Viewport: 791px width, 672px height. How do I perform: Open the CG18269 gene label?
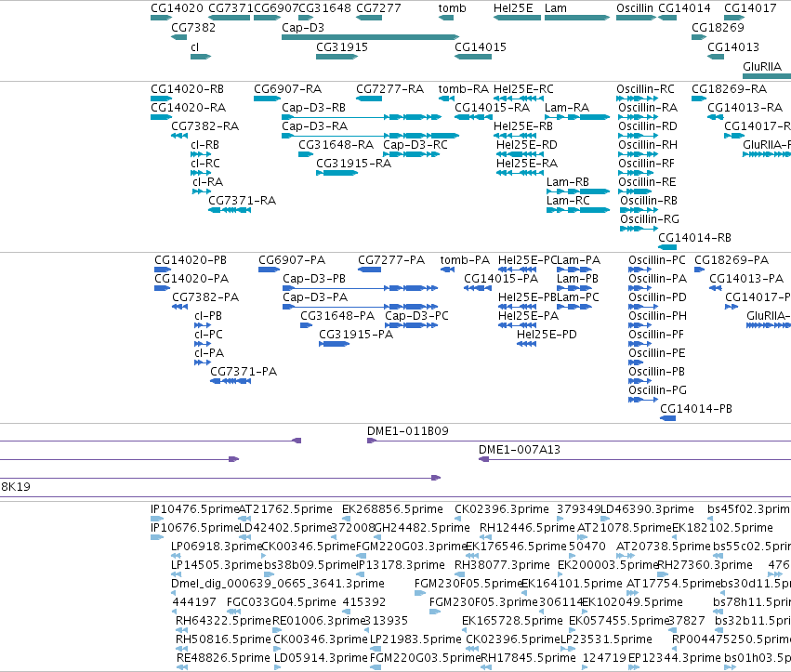click(718, 27)
